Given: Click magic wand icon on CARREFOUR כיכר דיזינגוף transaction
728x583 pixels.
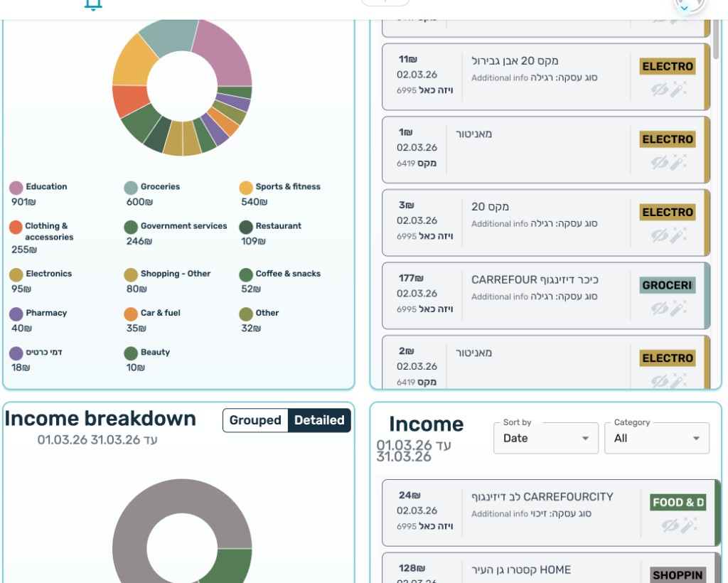Looking at the screenshot, I should pyautogui.click(x=679, y=309).
